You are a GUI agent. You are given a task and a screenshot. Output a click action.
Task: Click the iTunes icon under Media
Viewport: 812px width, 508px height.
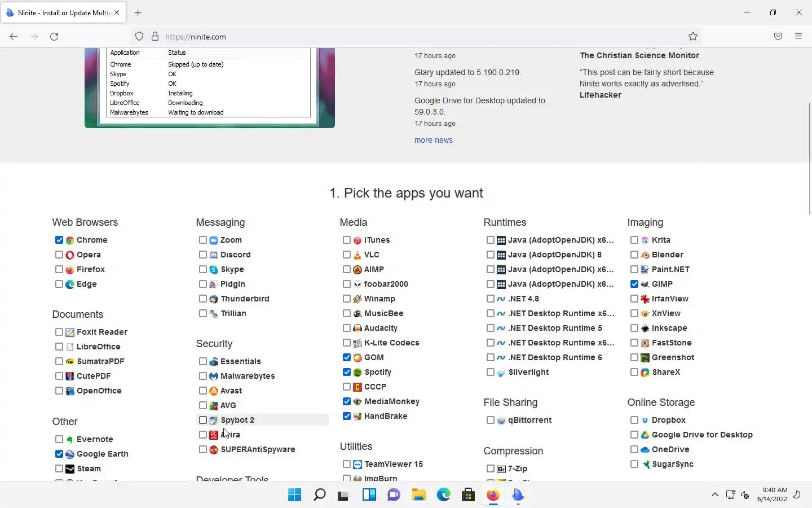click(358, 240)
